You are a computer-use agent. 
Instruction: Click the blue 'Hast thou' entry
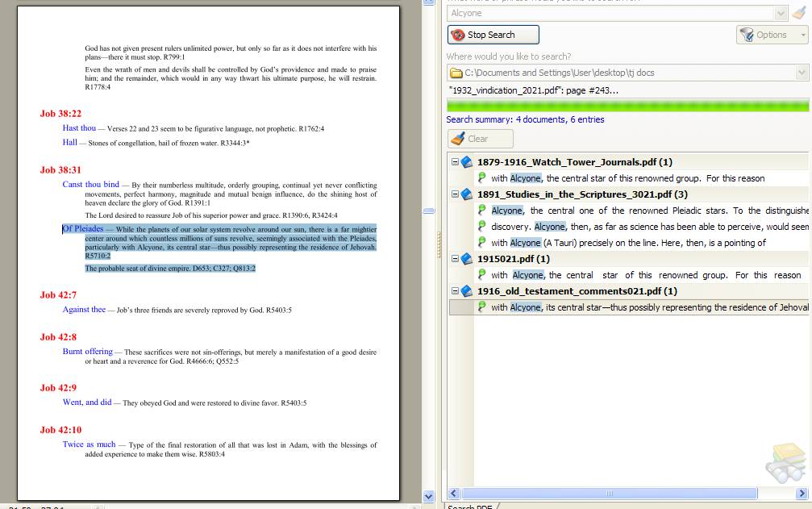click(79, 128)
